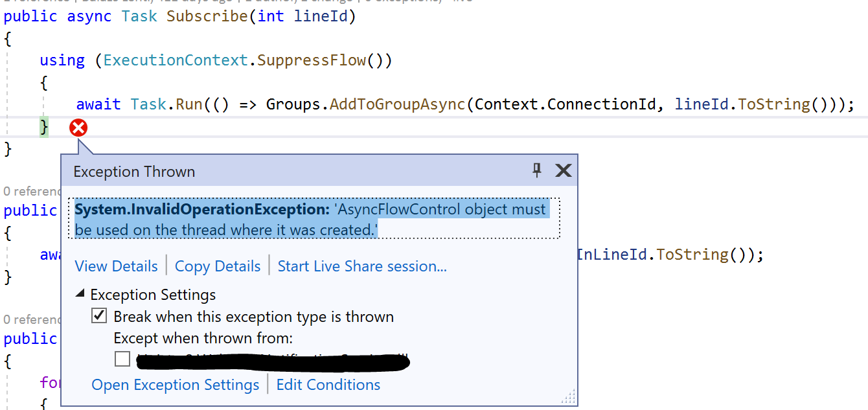Click Copy Details to copy exception info
The height and width of the screenshot is (410, 868).
pyautogui.click(x=218, y=266)
